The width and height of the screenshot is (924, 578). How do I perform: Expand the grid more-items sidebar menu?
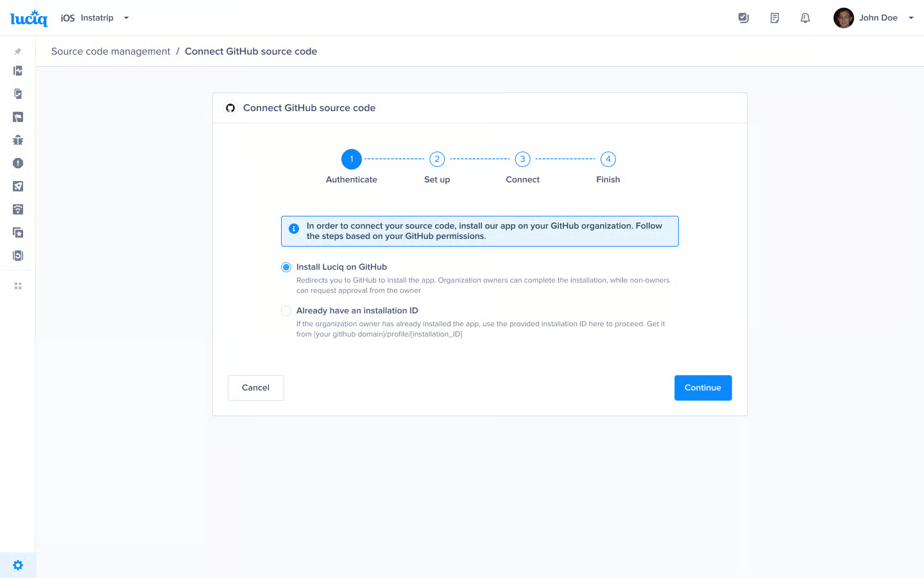[x=18, y=286]
